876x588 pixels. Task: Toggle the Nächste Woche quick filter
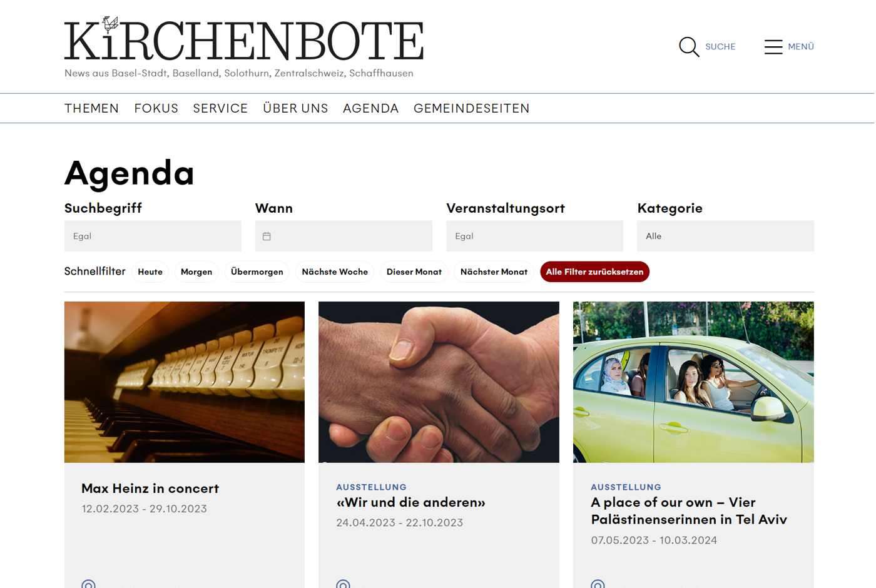(335, 272)
